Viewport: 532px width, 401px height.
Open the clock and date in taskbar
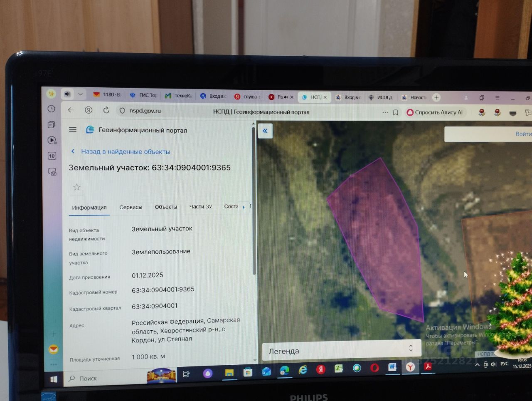point(522,363)
